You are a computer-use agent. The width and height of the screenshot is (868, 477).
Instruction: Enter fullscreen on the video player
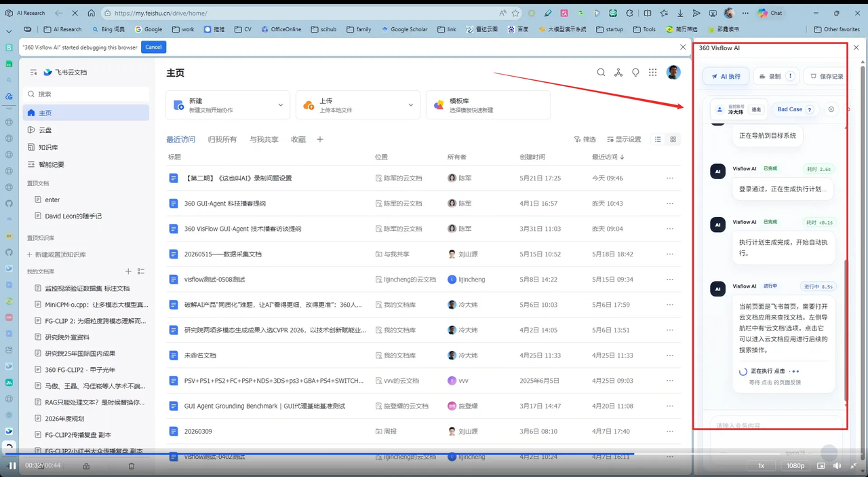coord(854,465)
